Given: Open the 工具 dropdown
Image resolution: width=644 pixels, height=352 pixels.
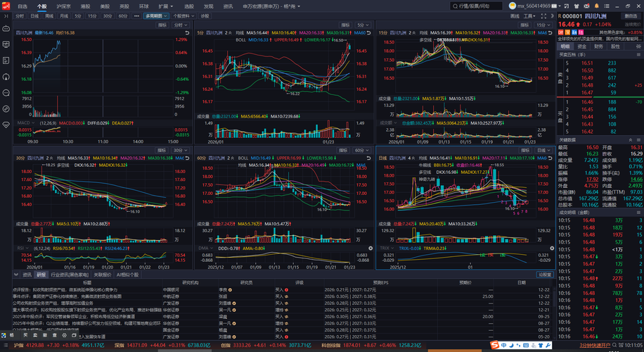Looking at the screenshot, I should pos(529,16).
